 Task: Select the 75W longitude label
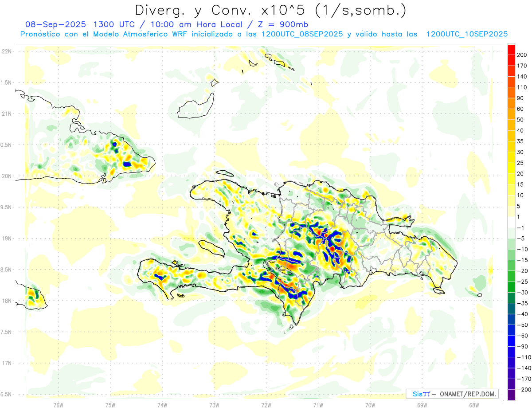click(x=110, y=405)
